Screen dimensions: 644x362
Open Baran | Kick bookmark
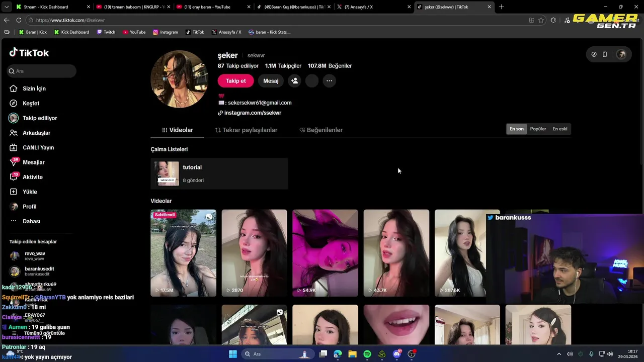pos(33,32)
